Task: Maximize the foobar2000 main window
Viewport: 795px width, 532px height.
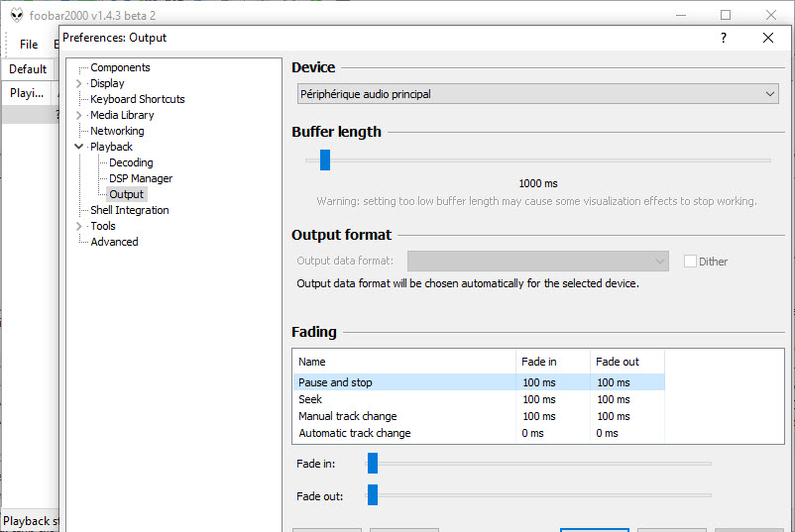Action: pyautogui.click(x=726, y=15)
